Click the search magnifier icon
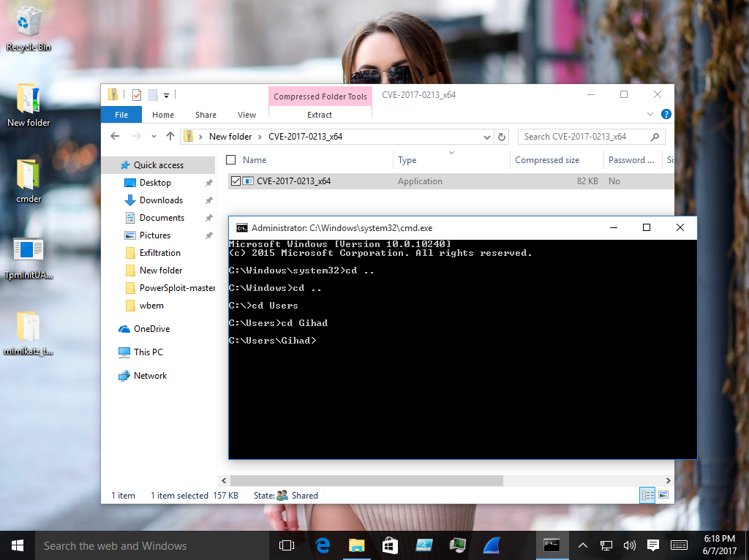The image size is (749, 560). pyautogui.click(x=655, y=137)
